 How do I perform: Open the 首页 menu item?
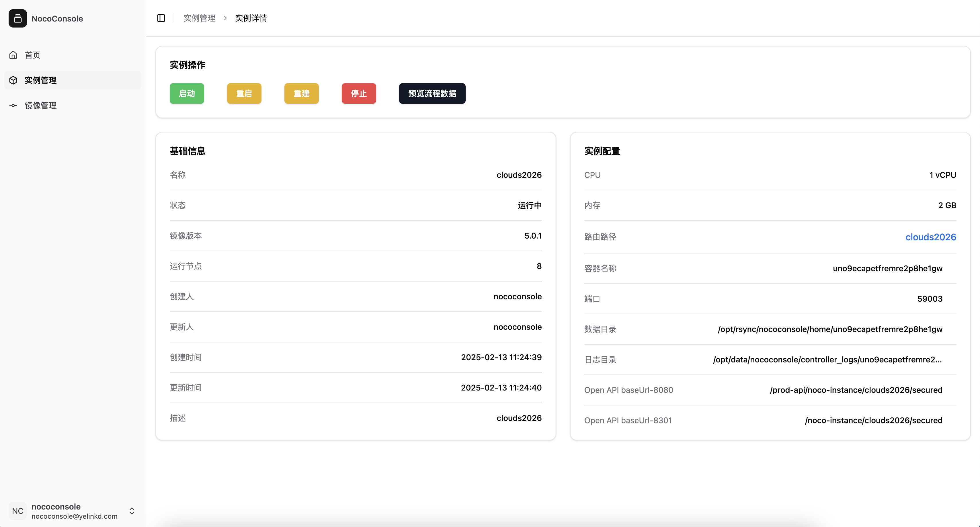(33, 55)
